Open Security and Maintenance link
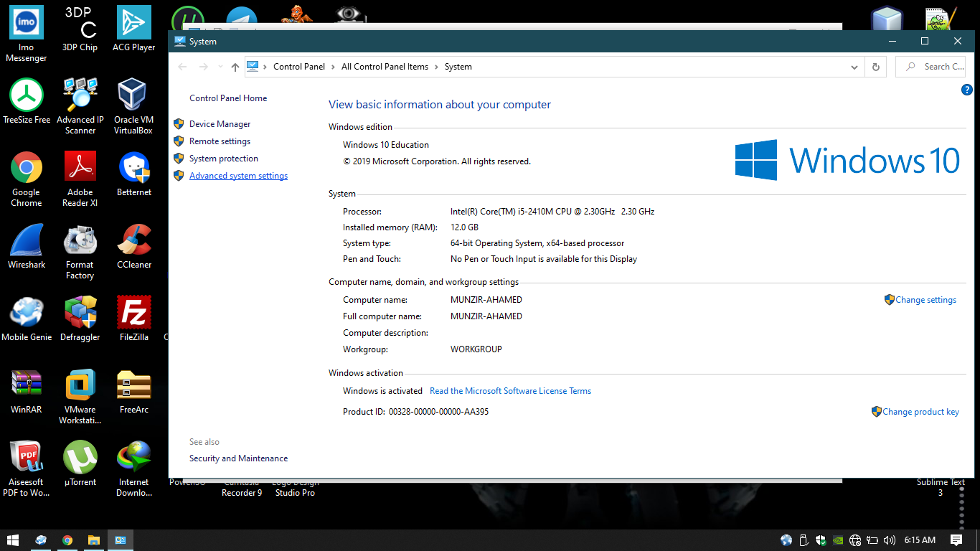This screenshot has width=980, height=551. coord(238,458)
